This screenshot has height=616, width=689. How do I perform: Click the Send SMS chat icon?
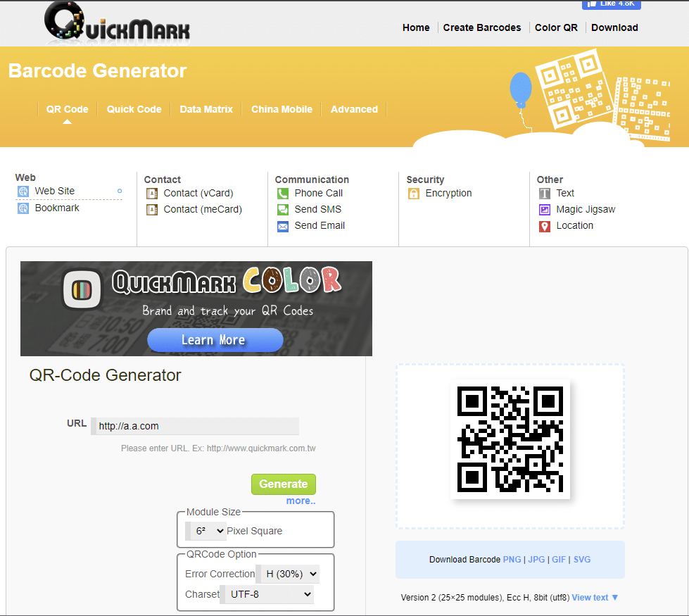(x=283, y=210)
